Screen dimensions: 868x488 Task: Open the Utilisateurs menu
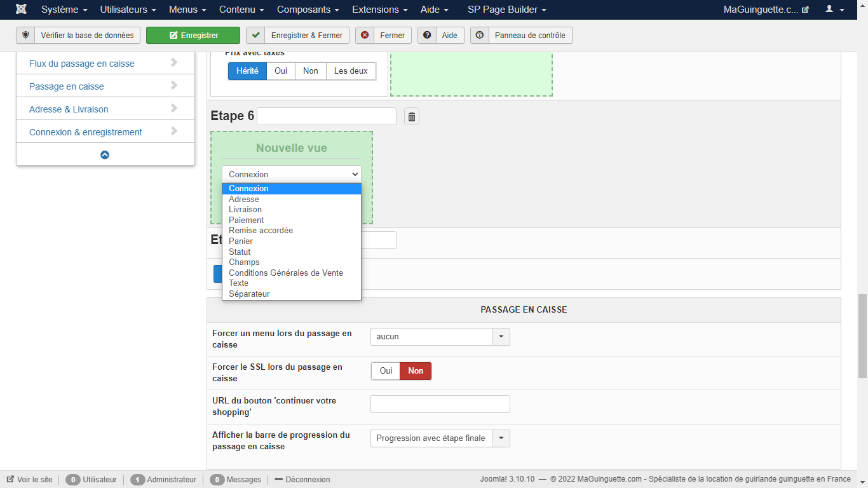pos(128,10)
